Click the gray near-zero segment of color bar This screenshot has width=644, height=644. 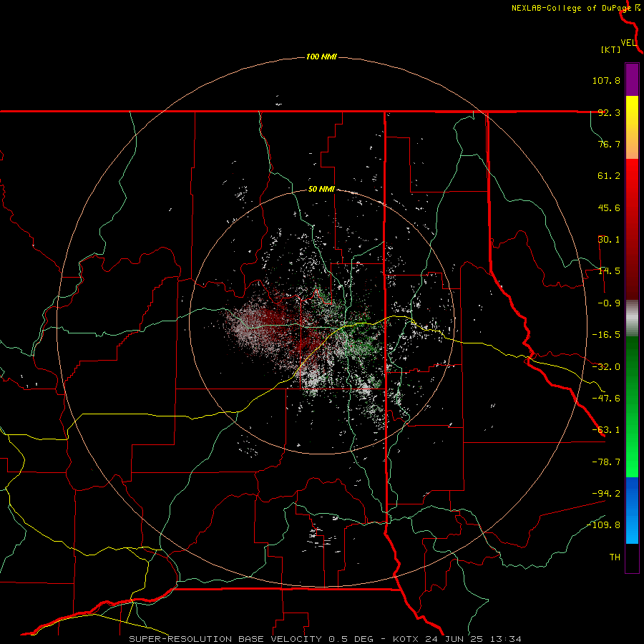pos(632,318)
